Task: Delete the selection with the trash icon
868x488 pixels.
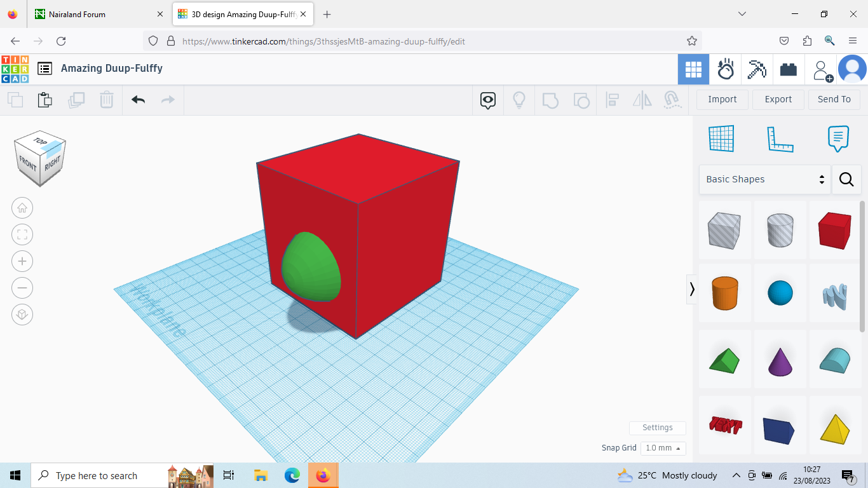Action: point(106,100)
